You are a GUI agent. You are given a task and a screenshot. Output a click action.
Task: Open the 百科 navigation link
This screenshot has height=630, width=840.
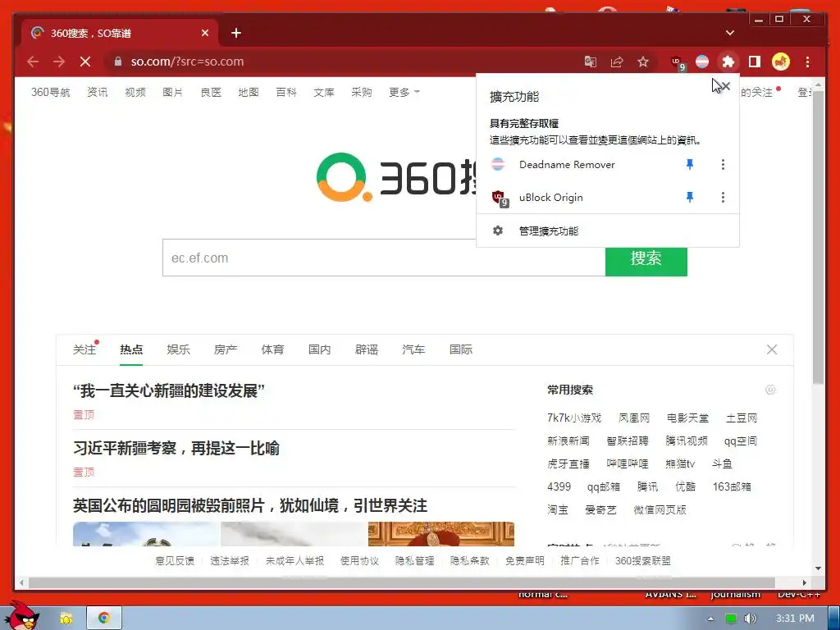click(x=286, y=92)
